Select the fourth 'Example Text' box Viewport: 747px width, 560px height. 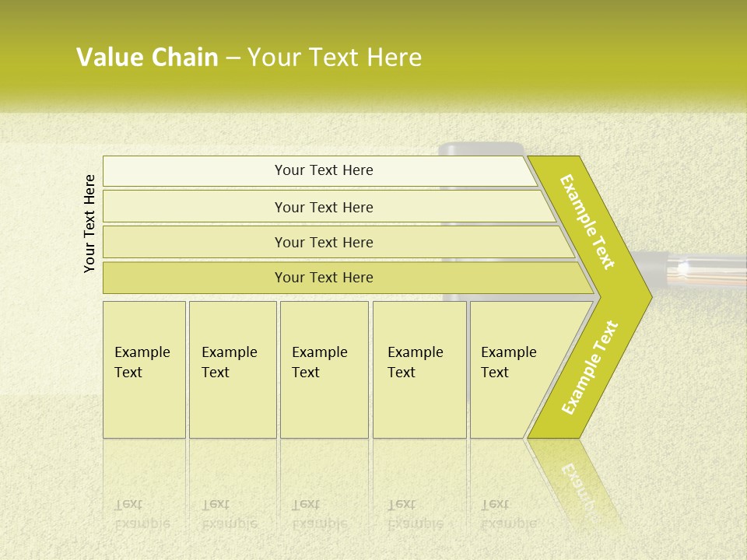pos(419,369)
